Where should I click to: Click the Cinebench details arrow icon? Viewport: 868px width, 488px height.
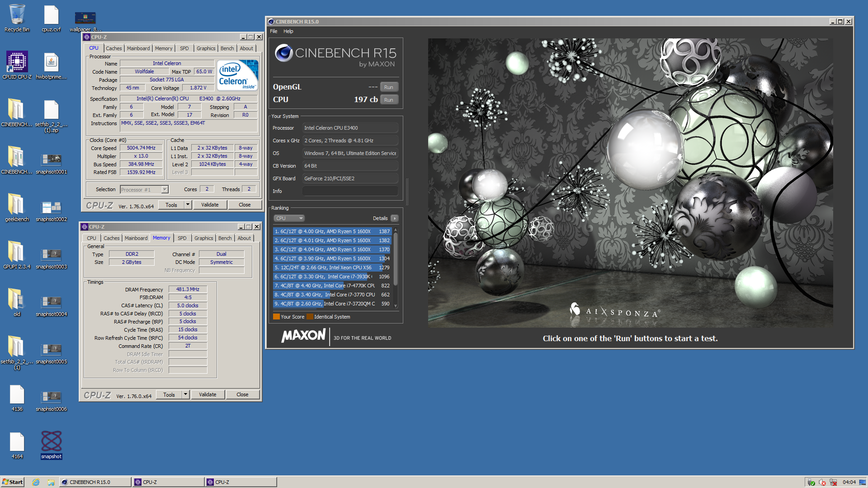click(x=395, y=218)
